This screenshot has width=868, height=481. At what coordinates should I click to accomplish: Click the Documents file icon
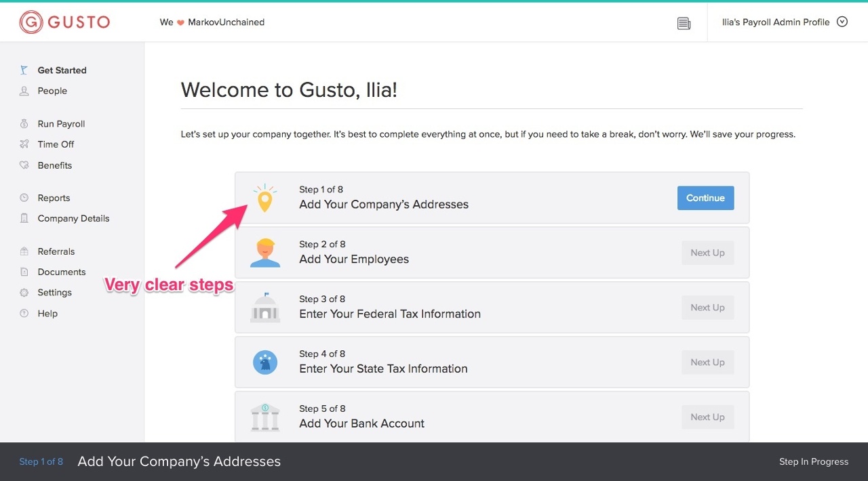coord(24,272)
